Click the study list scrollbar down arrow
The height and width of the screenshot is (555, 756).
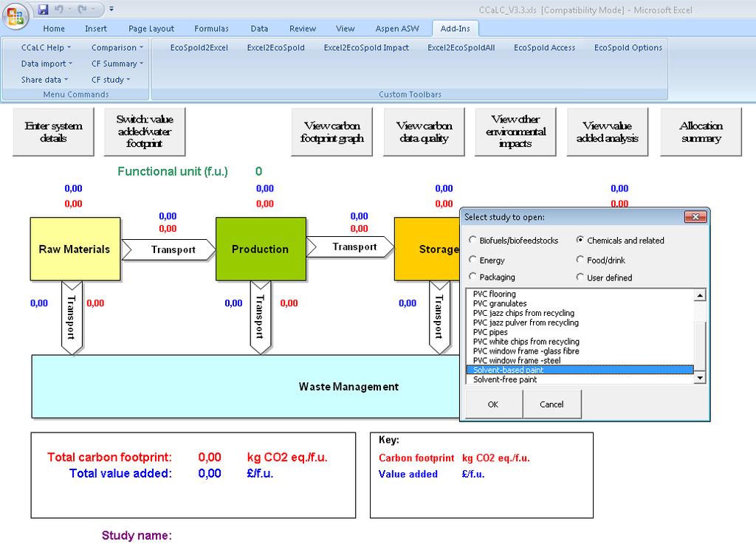point(700,378)
